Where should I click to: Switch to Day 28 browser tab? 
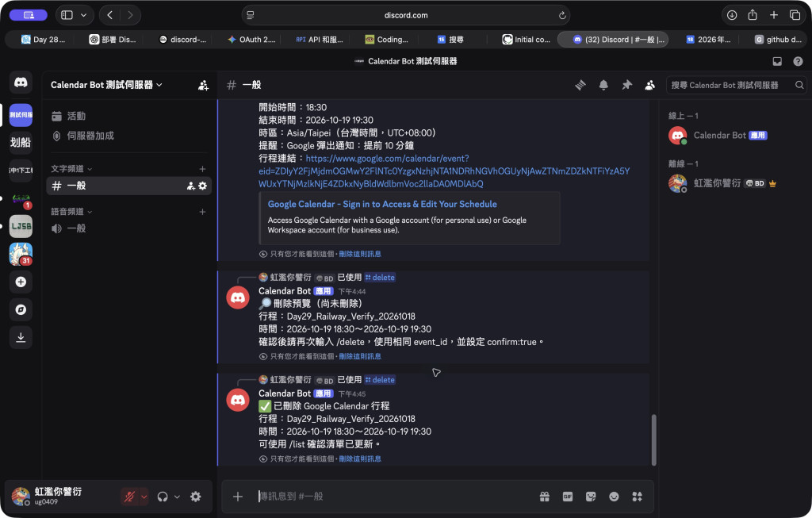pyautogui.click(x=44, y=40)
